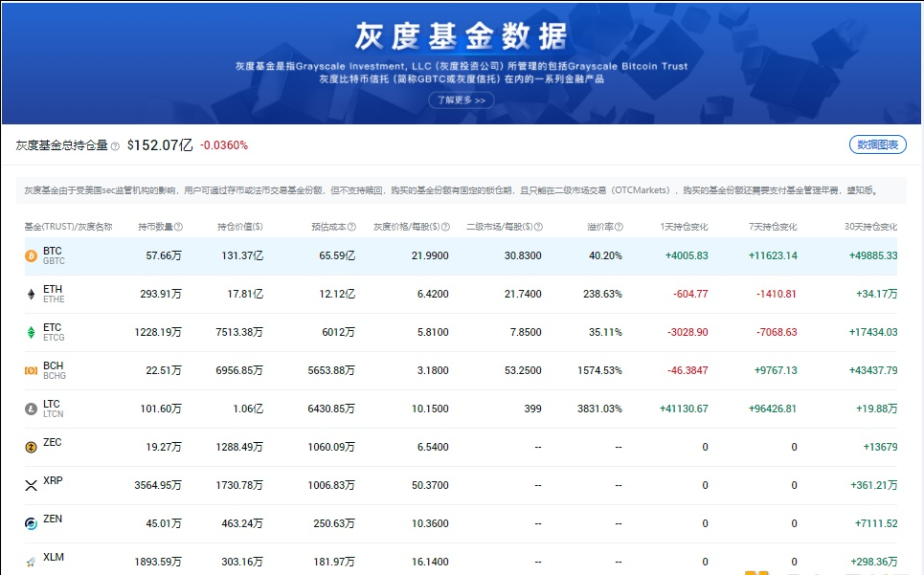924x575 pixels.
Task: Click BTC holdings value 131.37亿
Action: click(242, 256)
